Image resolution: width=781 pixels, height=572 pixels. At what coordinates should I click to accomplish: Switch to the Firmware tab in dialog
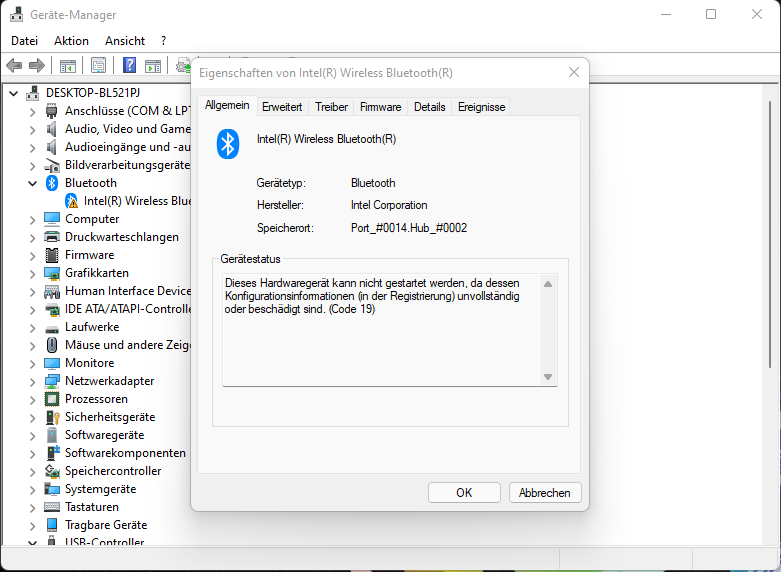pos(381,107)
